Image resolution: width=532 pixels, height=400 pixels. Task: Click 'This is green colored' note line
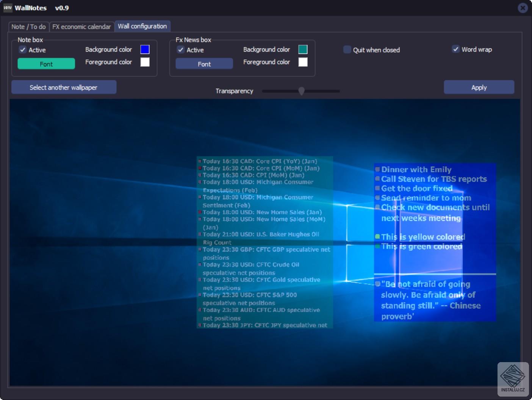point(422,246)
